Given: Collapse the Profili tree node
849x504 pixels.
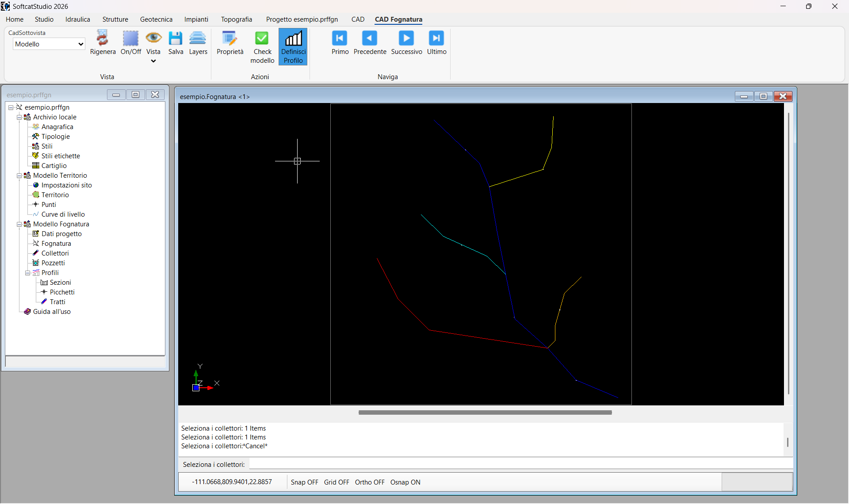Looking at the screenshot, I should [x=27, y=273].
